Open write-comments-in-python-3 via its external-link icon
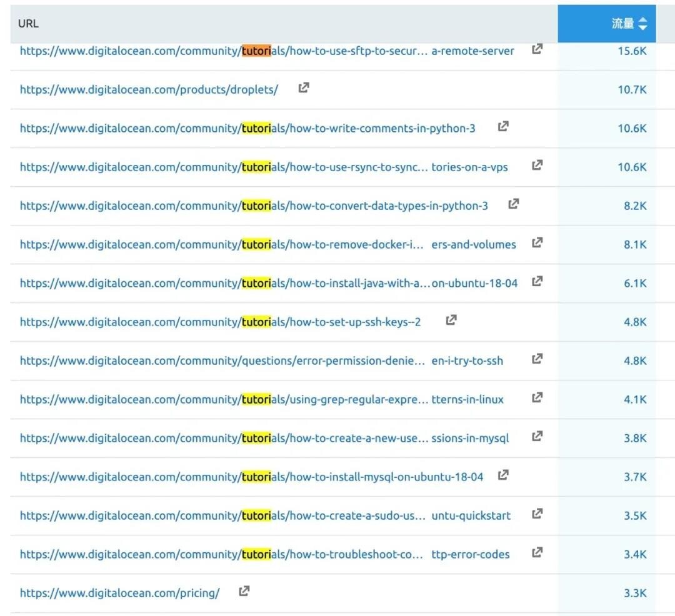 pyautogui.click(x=503, y=126)
